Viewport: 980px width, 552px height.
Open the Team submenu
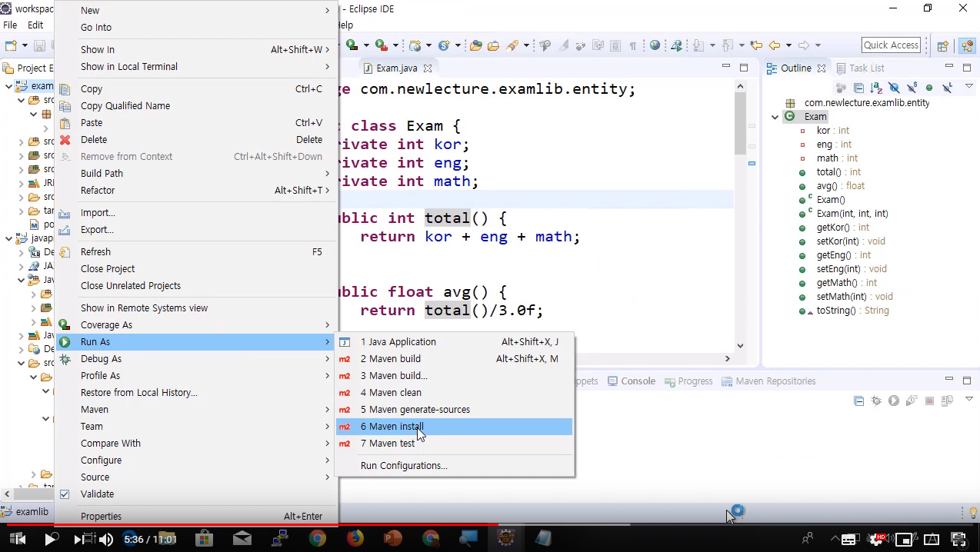[196, 427]
